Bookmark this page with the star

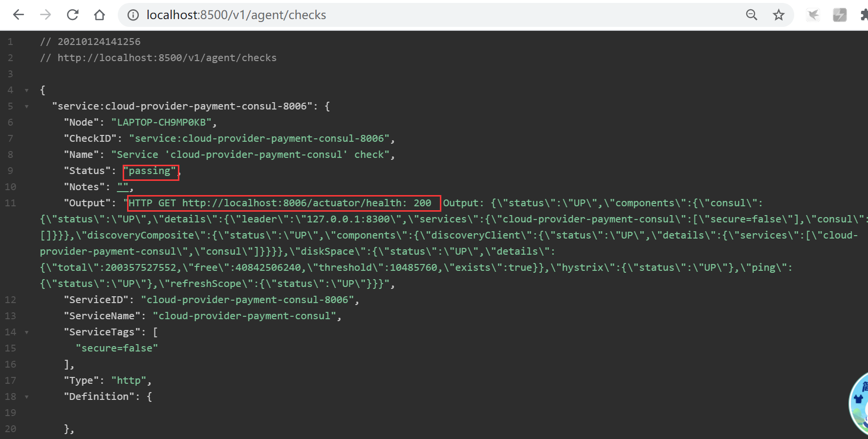pos(779,15)
